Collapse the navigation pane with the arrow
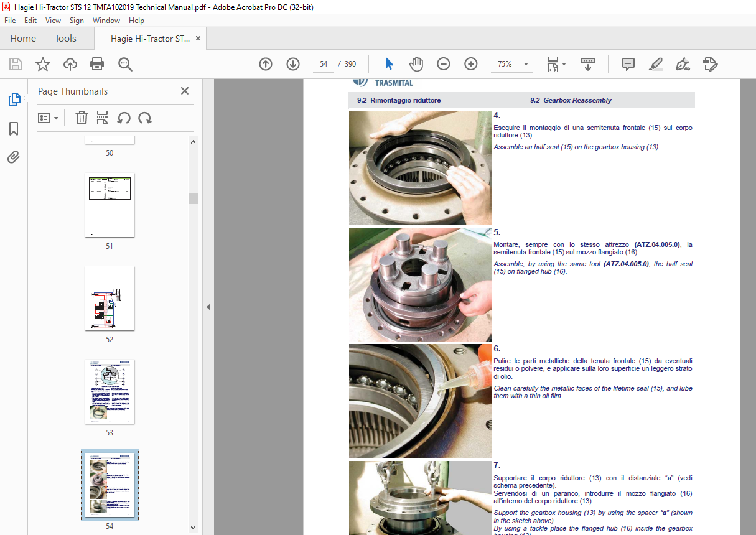This screenshot has height=535, width=756. (208, 307)
